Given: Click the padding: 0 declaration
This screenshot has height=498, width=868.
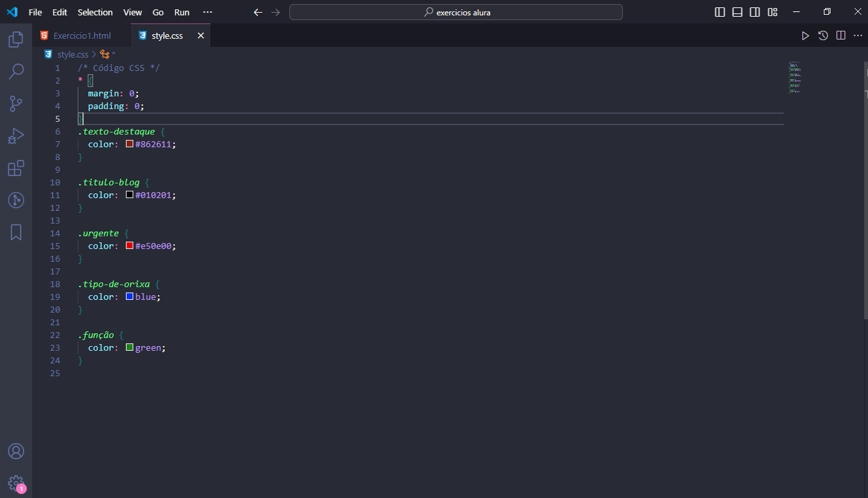Looking at the screenshot, I should 116,106.
